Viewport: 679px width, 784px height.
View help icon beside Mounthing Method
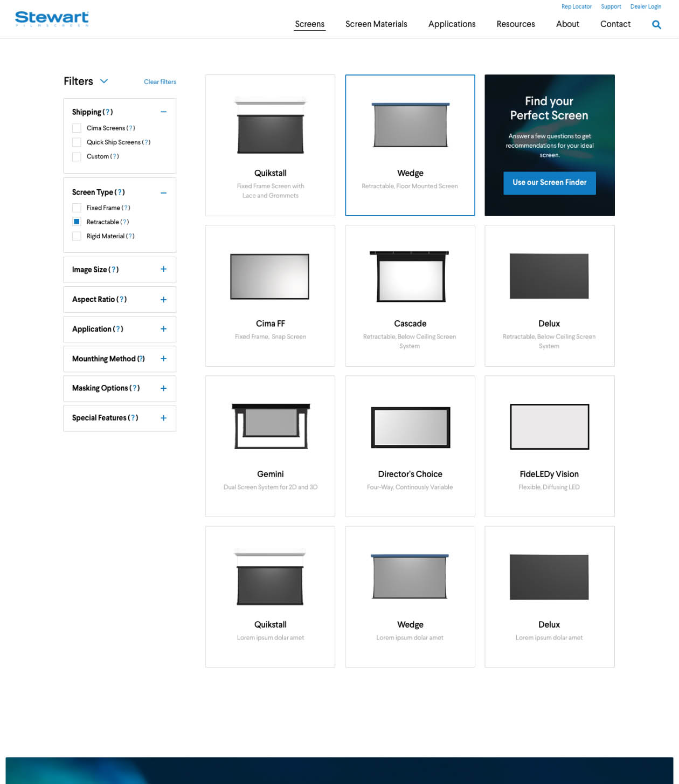click(141, 359)
